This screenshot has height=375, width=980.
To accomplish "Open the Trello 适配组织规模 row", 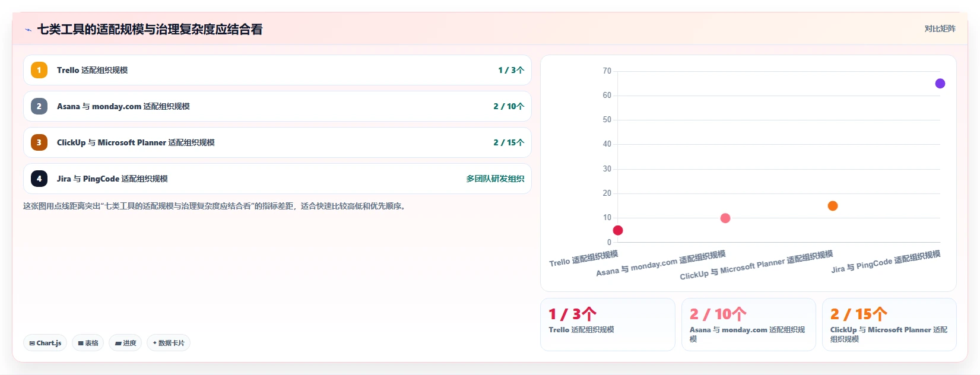I will [277, 70].
